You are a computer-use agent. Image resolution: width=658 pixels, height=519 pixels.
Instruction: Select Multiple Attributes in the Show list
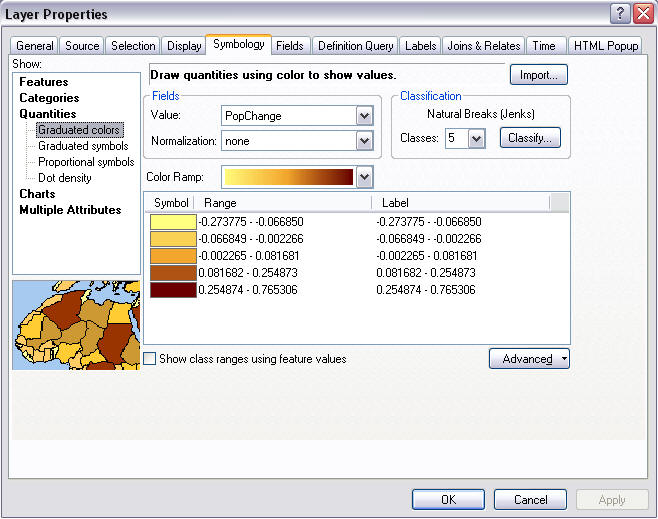coord(70,210)
